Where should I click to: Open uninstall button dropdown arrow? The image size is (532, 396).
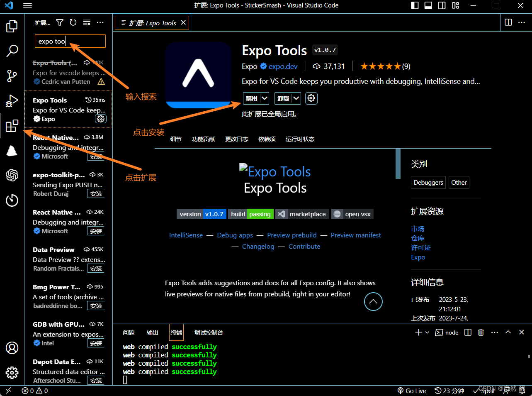(x=296, y=98)
